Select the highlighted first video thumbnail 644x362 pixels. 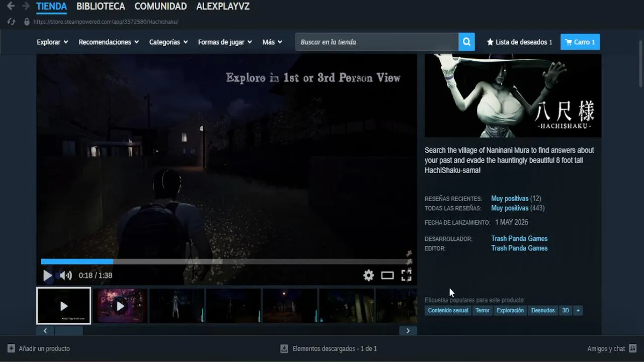coord(63,306)
